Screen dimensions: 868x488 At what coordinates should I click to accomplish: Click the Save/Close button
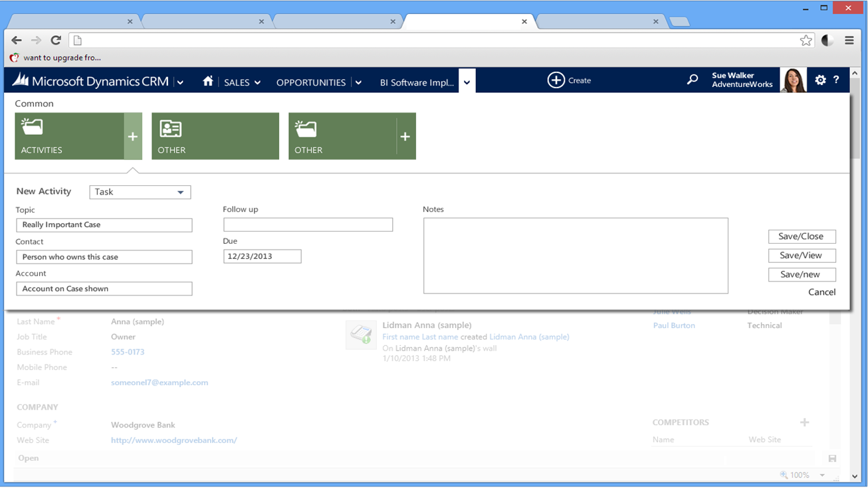802,236
